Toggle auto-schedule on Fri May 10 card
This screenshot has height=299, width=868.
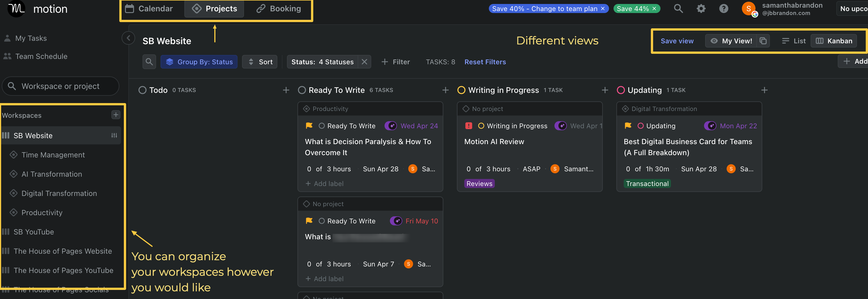[396, 221]
